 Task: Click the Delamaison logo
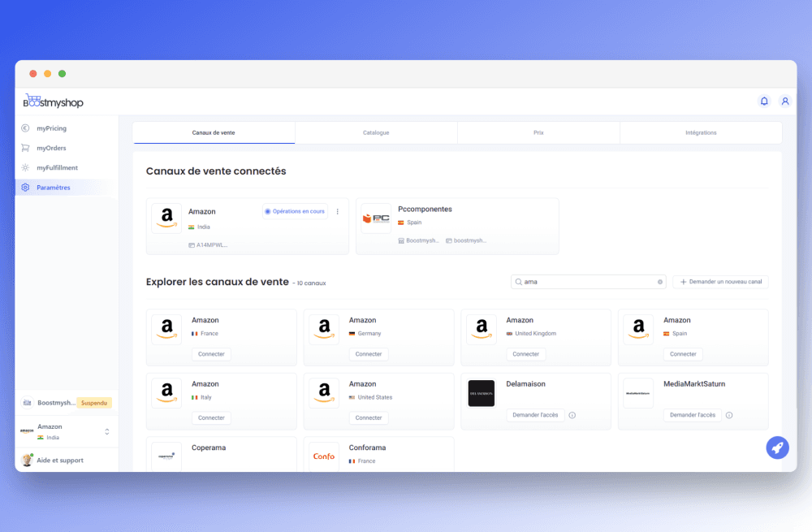click(482, 392)
